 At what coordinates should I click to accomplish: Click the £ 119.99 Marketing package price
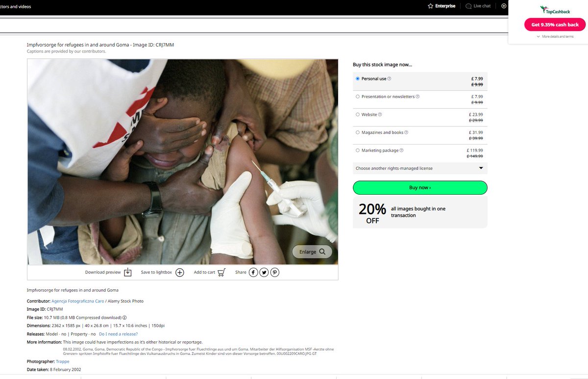[474, 151]
